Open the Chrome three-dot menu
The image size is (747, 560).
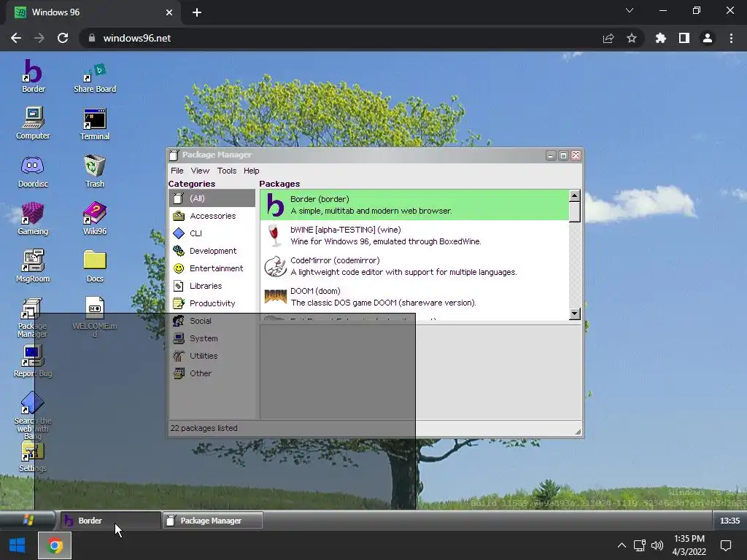(731, 38)
